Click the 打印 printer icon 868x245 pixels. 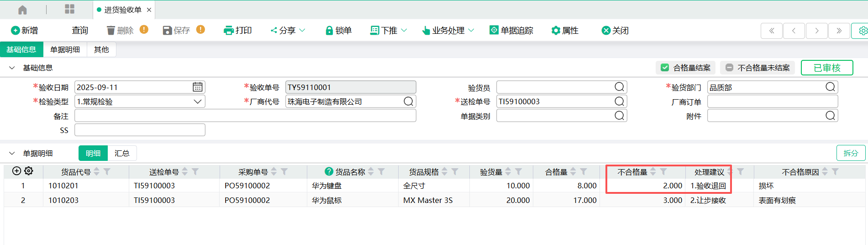pos(228,31)
